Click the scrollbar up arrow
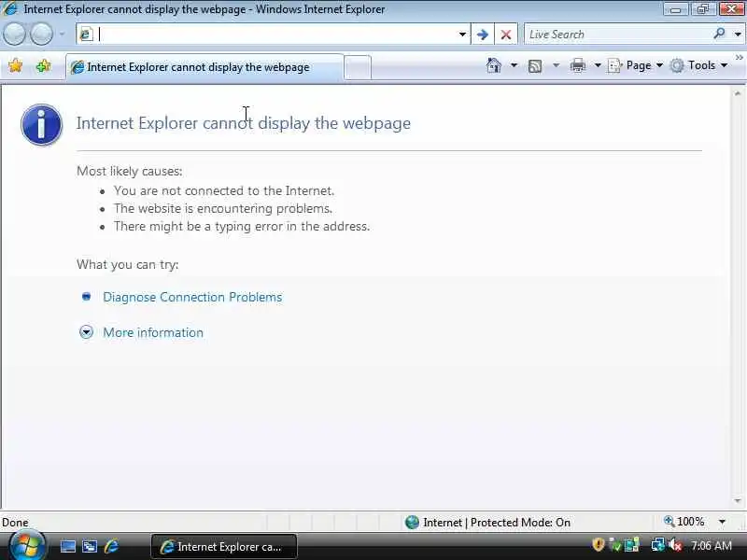This screenshot has height=560, width=747. coord(738,94)
